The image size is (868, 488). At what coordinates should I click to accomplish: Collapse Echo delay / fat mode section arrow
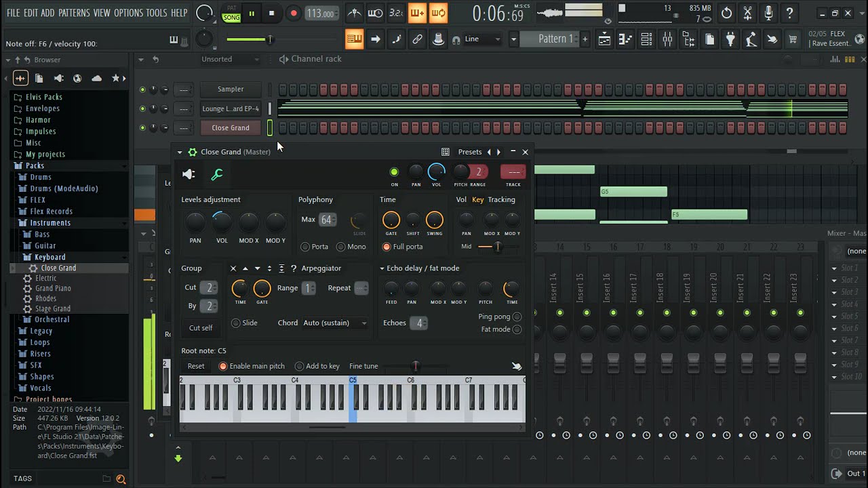click(382, 268)
